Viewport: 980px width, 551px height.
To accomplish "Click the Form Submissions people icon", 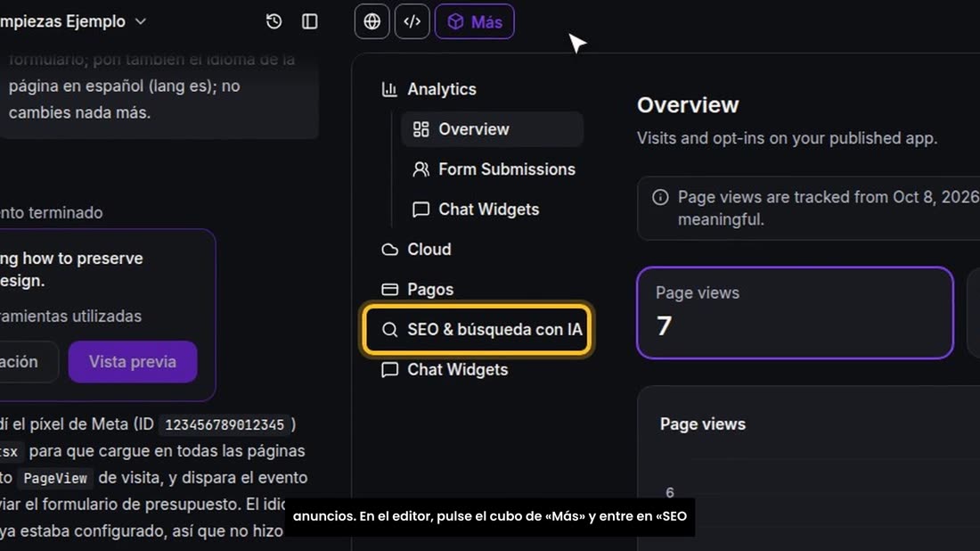I will point(421,169).
